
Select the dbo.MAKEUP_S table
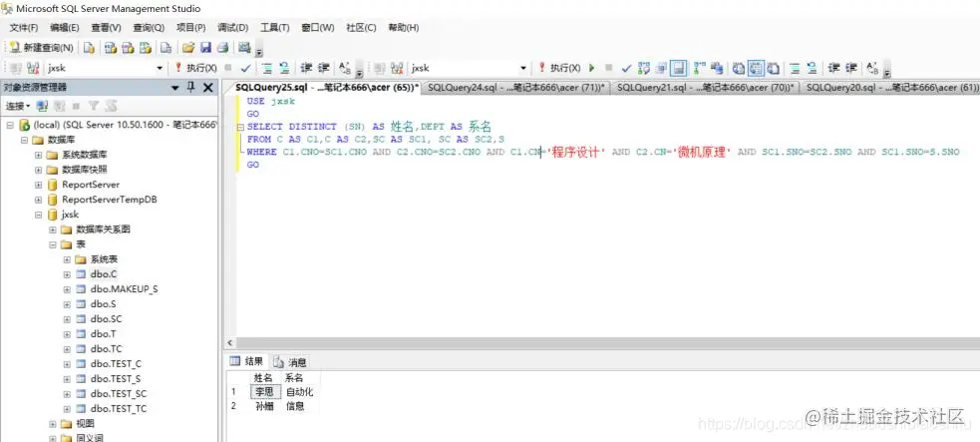[x=124, y=288]
